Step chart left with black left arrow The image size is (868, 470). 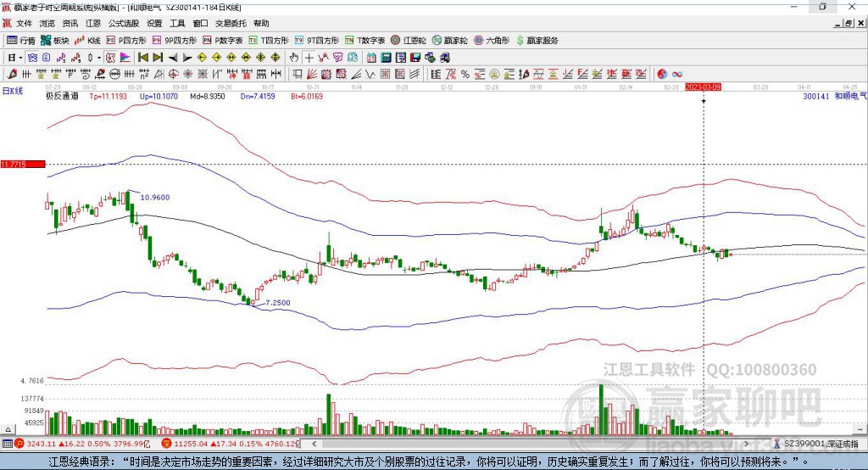173,58
